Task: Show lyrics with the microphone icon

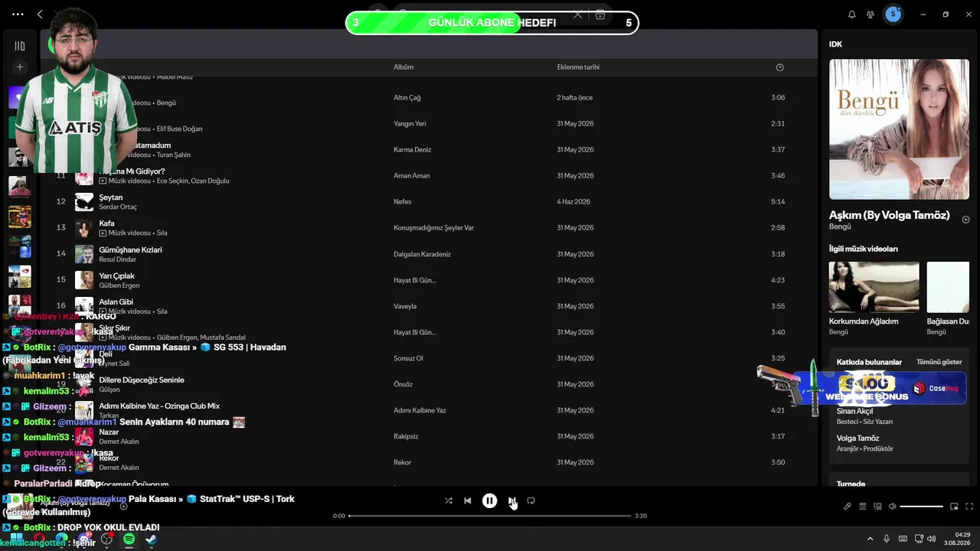Action: click(x=848, y=507)
